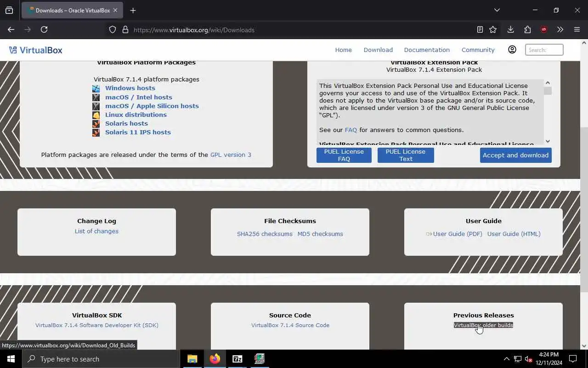
Task: Open the GPL version 3 link
Action: click(231, 155)
